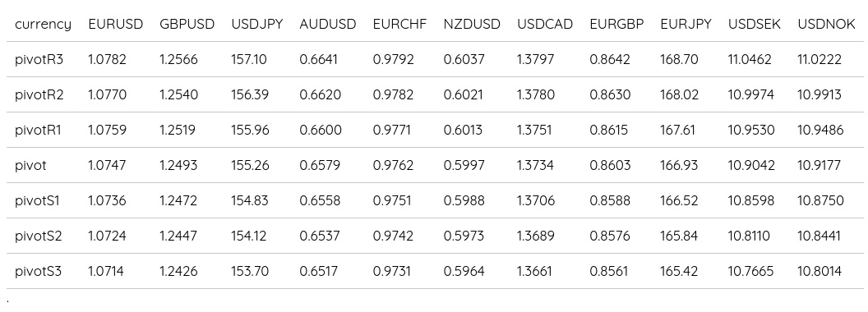Click EURCHF pivot value 0.9762
868x312 pixels.
click(x=393, y=165)
